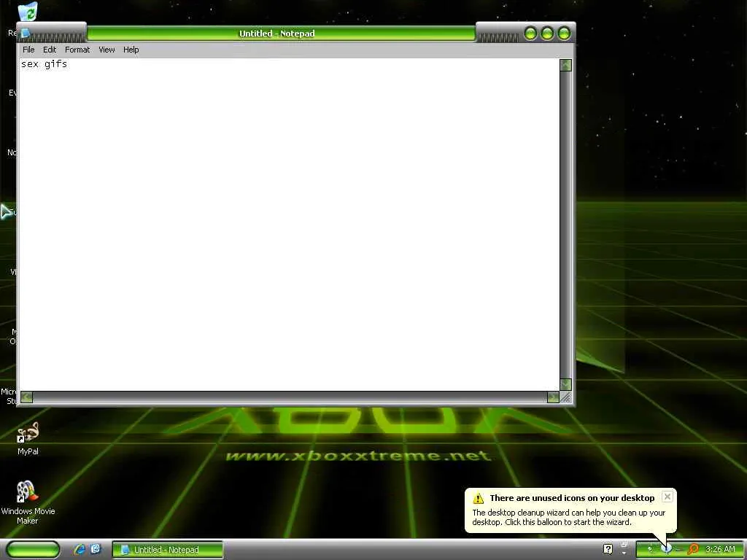Click the green Start button

click(x=34, y=550)
